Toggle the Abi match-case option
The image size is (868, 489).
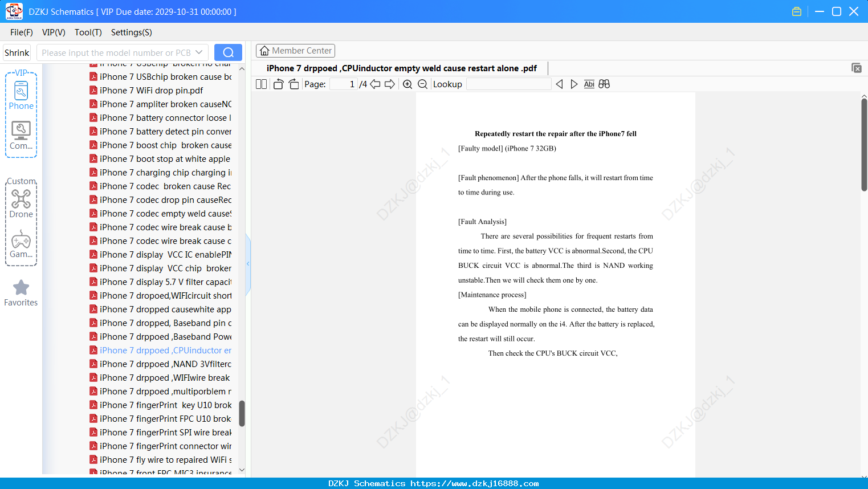click(589, 84)
